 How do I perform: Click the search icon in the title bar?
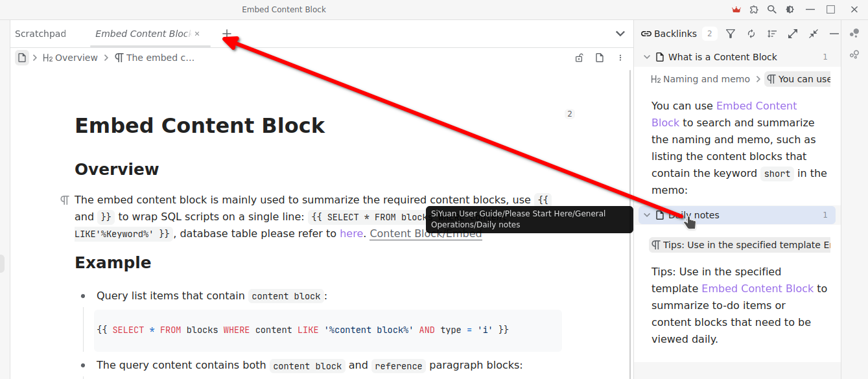point(771,9)
